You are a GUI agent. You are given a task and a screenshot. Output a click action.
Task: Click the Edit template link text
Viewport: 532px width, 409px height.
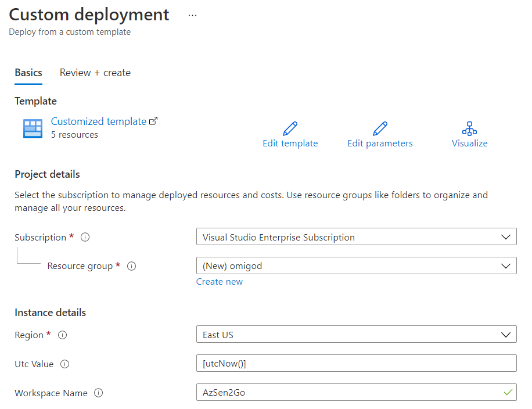(x=290, y=143)
